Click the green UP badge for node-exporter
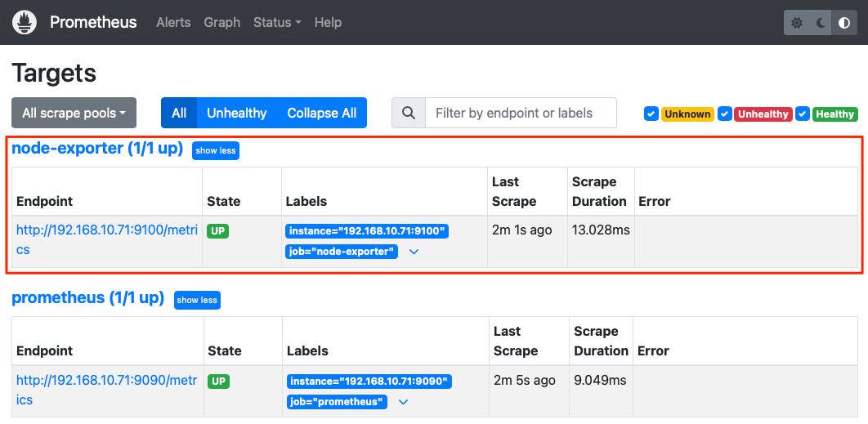 217,231
